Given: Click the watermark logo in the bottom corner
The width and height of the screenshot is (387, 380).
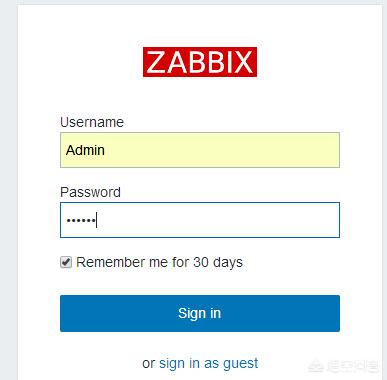Looking at the screenshot, I should pos(343,366).
